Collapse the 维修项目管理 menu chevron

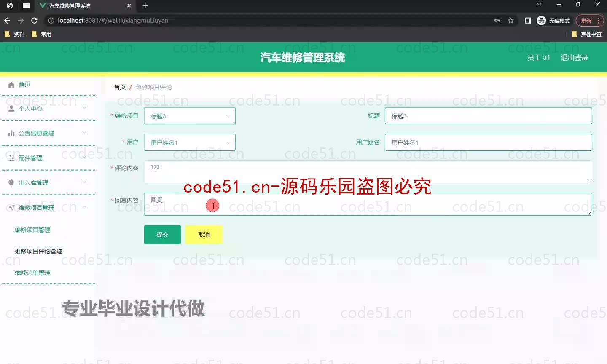click(x=84, y=207)
